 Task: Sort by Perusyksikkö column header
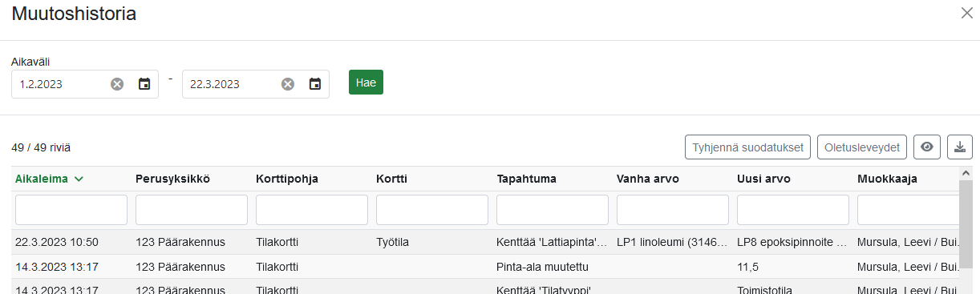click(x=172, y=179)
